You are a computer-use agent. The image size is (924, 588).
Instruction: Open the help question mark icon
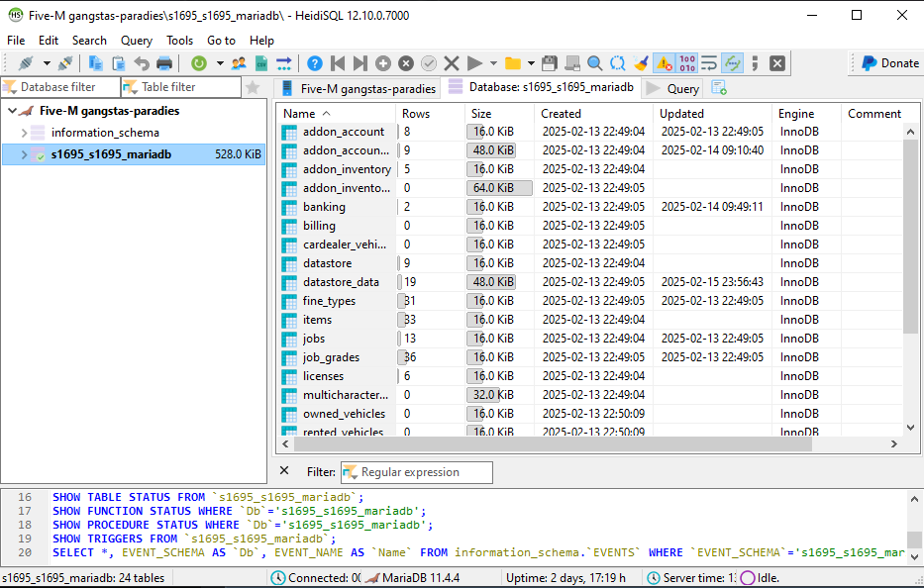tap(315, 63)
